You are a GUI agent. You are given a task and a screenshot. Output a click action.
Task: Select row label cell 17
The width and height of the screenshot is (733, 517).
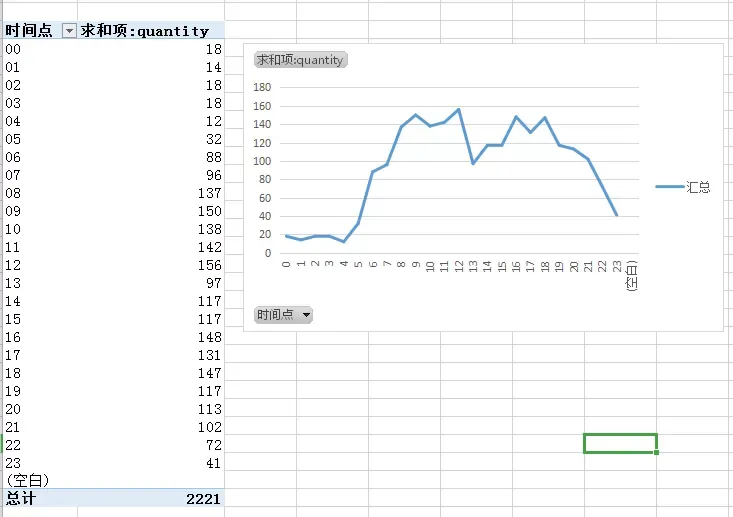(x=41, y=355)
